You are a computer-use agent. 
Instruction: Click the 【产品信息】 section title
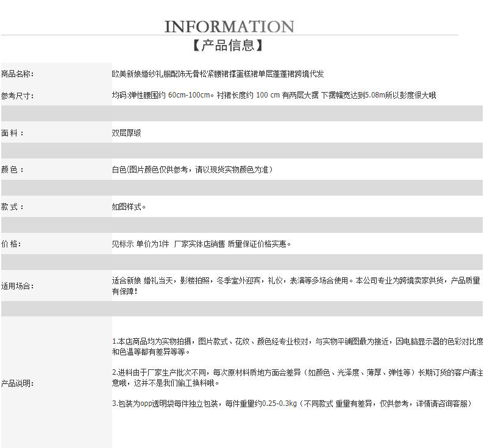229,45
